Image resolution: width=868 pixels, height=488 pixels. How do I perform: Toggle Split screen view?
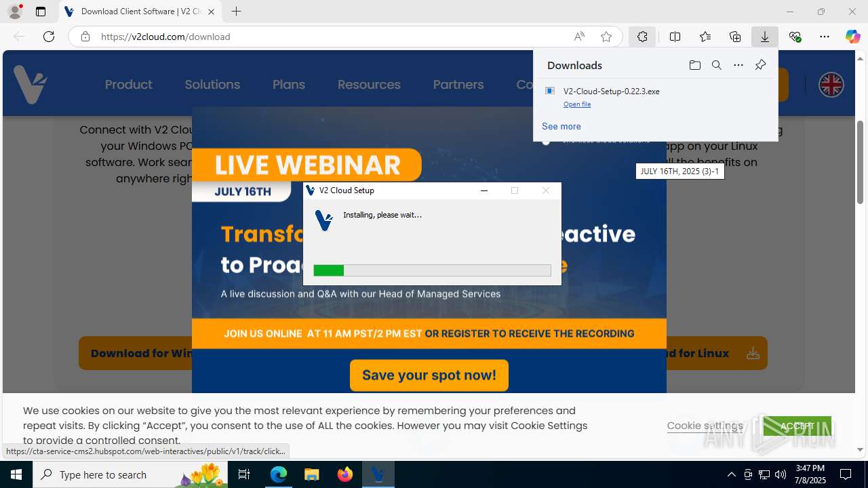click(x=675, y=37)
